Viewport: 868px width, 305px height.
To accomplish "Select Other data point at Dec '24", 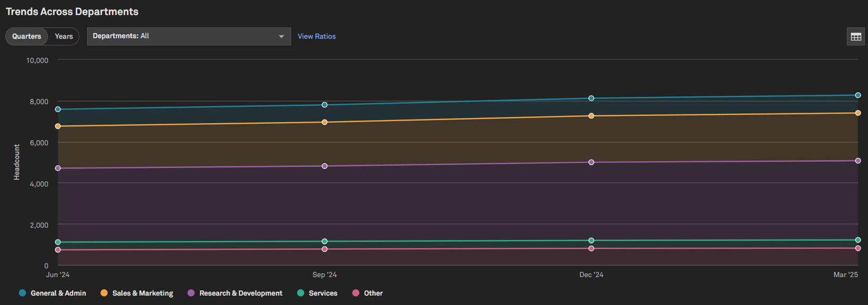I will click(591, 248).
